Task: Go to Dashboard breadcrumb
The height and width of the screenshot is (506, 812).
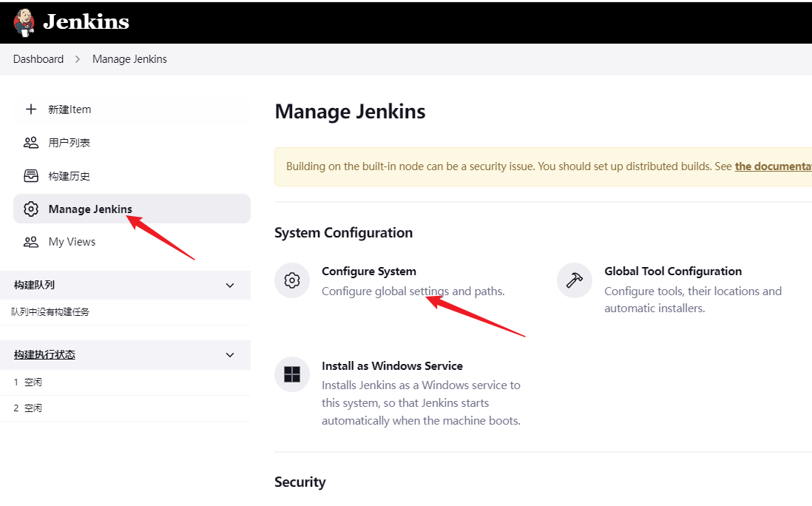Action: (x=38, y=59)
